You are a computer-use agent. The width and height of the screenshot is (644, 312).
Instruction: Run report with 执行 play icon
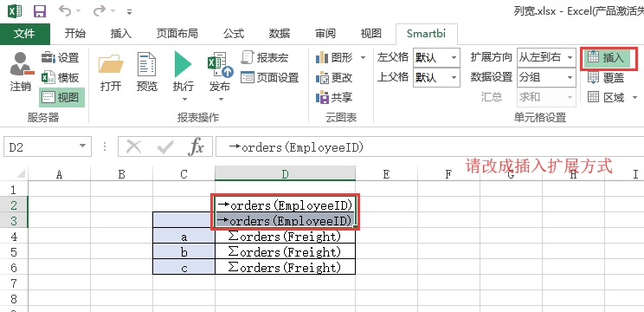pos(184,64)
